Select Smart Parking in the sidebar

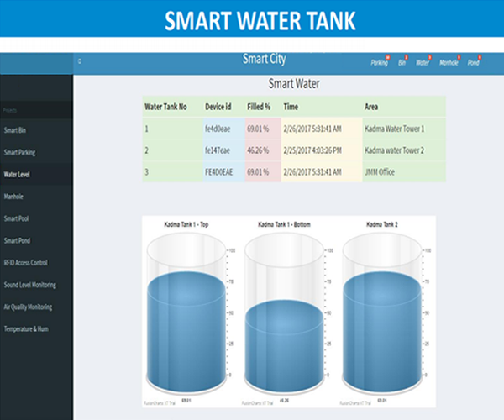pos(20,152)
